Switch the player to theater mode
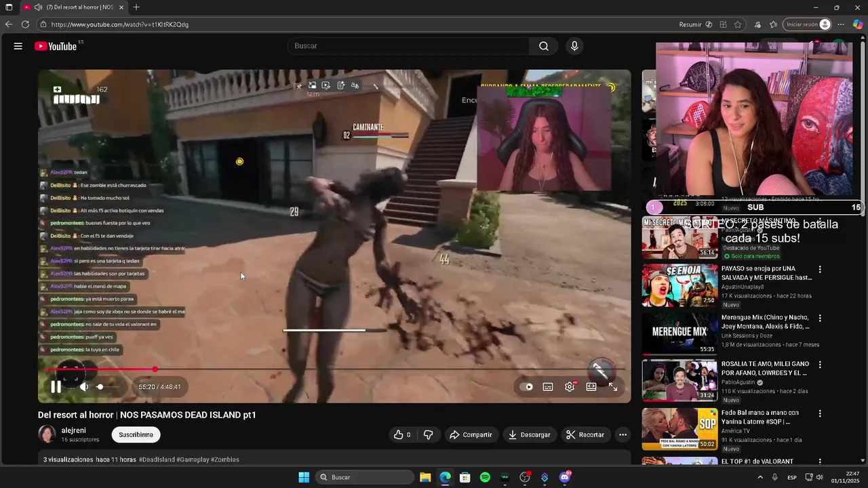The height and width of the screenshot is (488, 868). [x=591, y=387]
